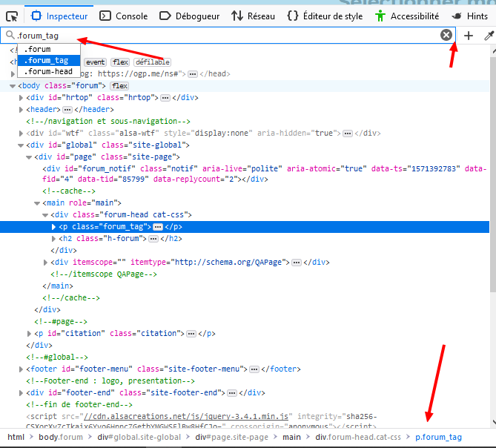The width and height of the screenshot is (496, 448).
Task: Click main in the breadcrumb bar
Action: point(291,437)
